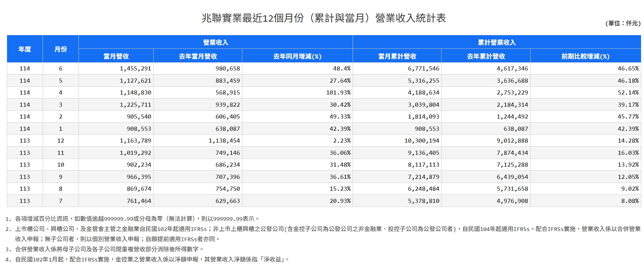Click the value 1,244,492

point(512,117)
